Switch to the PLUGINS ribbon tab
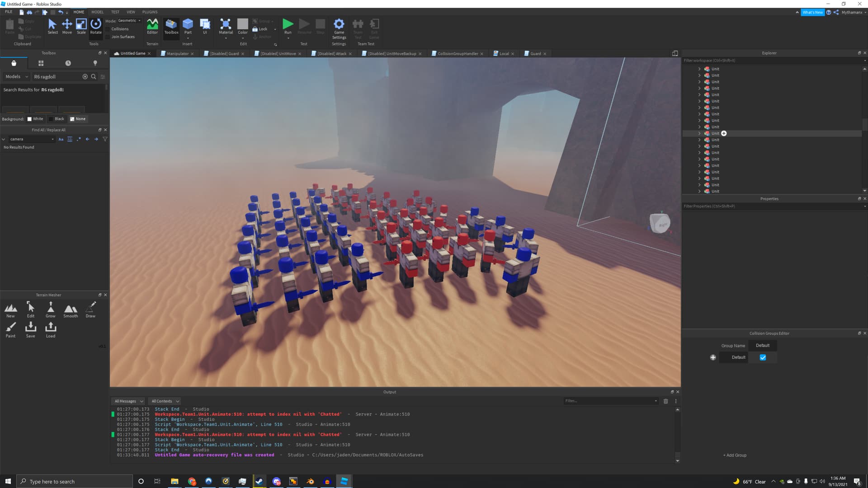Screen dimensions: 868x488 [x=150, y=12]
